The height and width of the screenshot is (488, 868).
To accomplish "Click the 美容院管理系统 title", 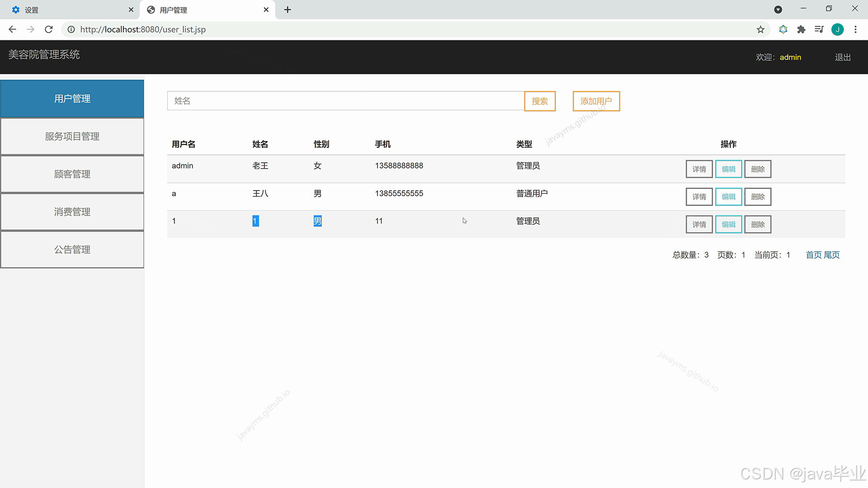I will pyautogui.click(x=44, y=55).
